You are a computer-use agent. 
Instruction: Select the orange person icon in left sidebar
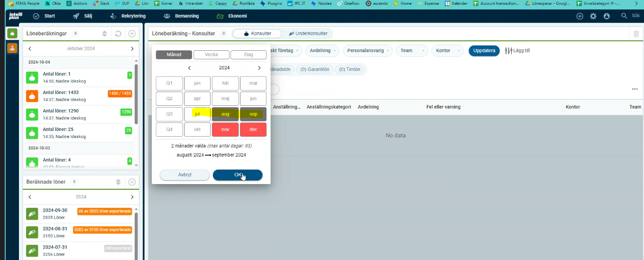click(x=12, y=48)
